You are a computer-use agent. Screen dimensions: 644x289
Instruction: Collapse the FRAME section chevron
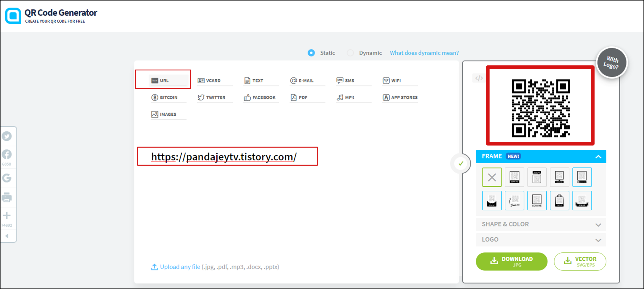coord(598,157)
